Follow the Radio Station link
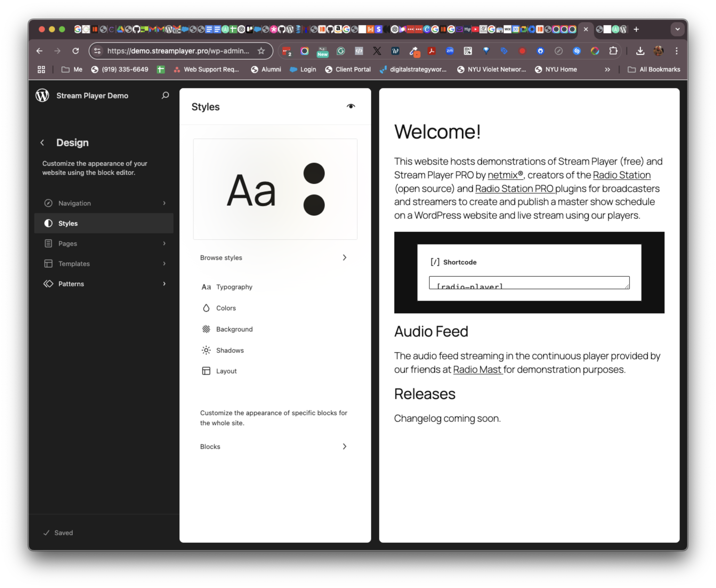This screenshot has height=588, width=716. (x=622, y=175)
